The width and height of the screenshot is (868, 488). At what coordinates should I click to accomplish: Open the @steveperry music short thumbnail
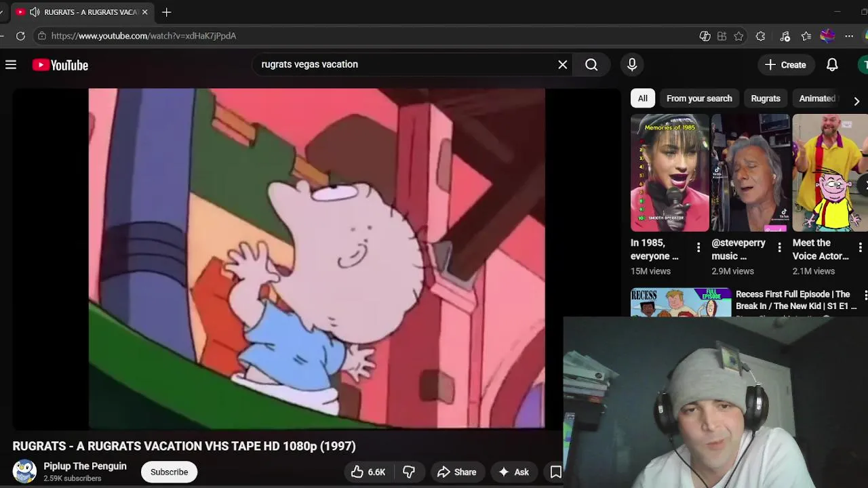pyautogui.click(x=751, y=173)
